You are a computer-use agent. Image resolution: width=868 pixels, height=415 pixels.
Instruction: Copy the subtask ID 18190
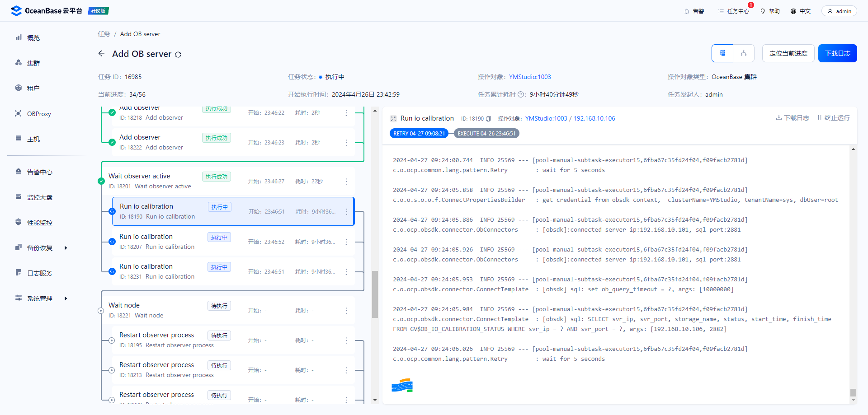pos(488,119)
